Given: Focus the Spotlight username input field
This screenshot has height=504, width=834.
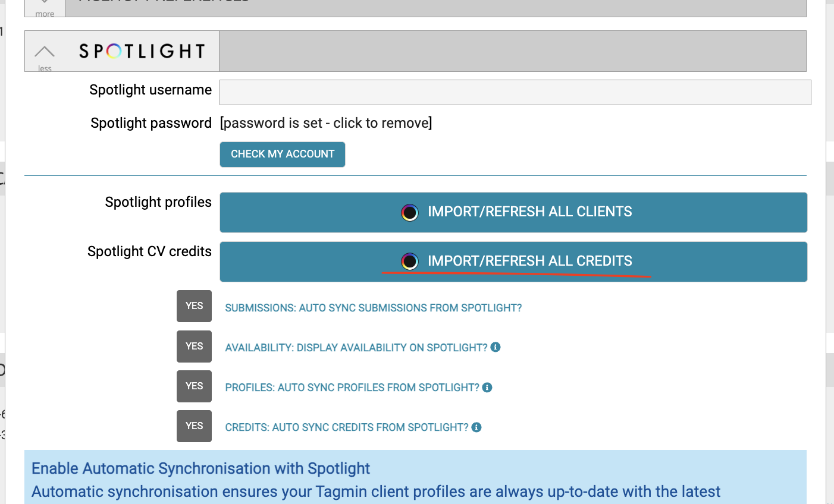Looking at the screenshot, I should pyautogui.click(x=515, y=92).
